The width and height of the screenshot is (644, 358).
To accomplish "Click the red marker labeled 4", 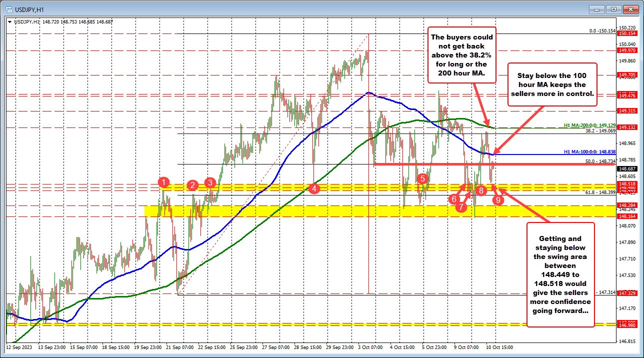I will pyautogui.click(x=314, y=189).
